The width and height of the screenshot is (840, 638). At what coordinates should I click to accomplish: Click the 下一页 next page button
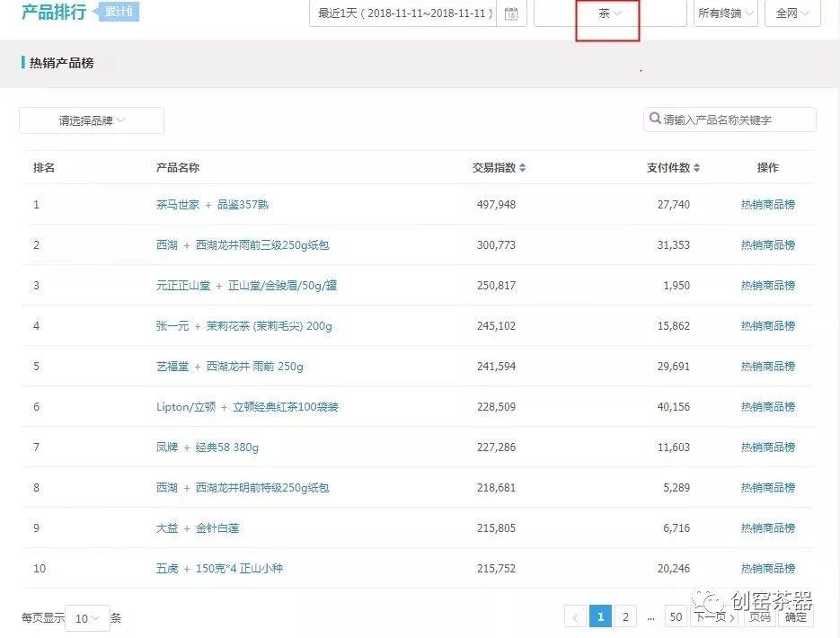point(714,617)
